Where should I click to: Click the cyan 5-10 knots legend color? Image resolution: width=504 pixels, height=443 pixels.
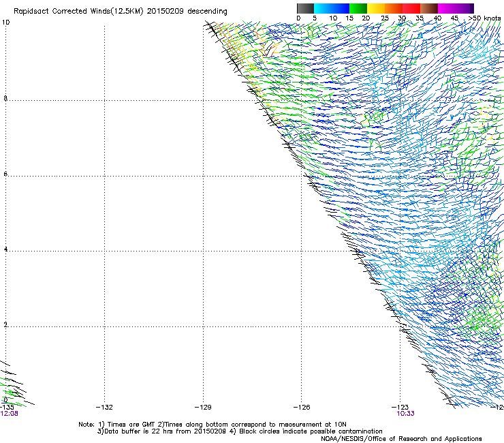323,8
